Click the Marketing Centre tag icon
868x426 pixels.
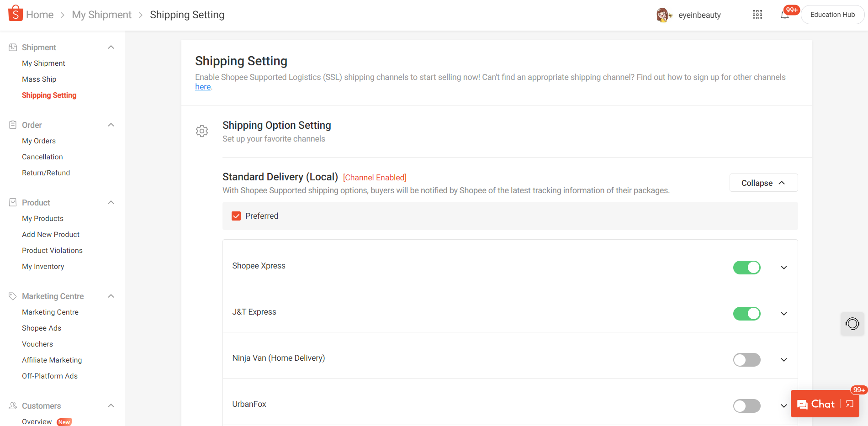click(13, 295)
